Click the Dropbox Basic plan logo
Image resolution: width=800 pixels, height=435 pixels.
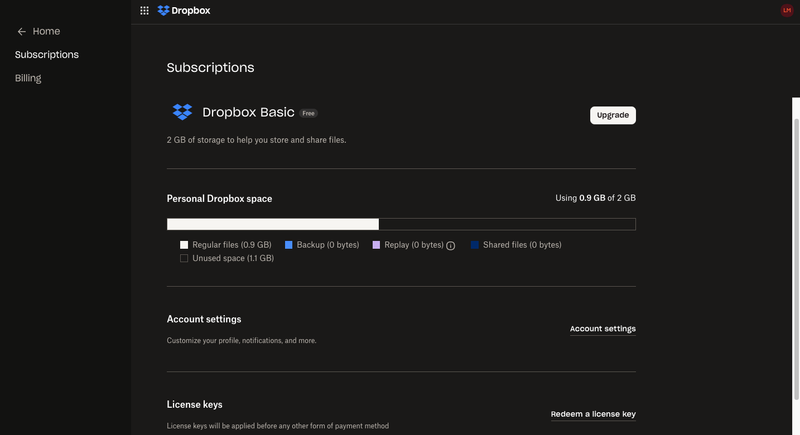coord(182,113)
